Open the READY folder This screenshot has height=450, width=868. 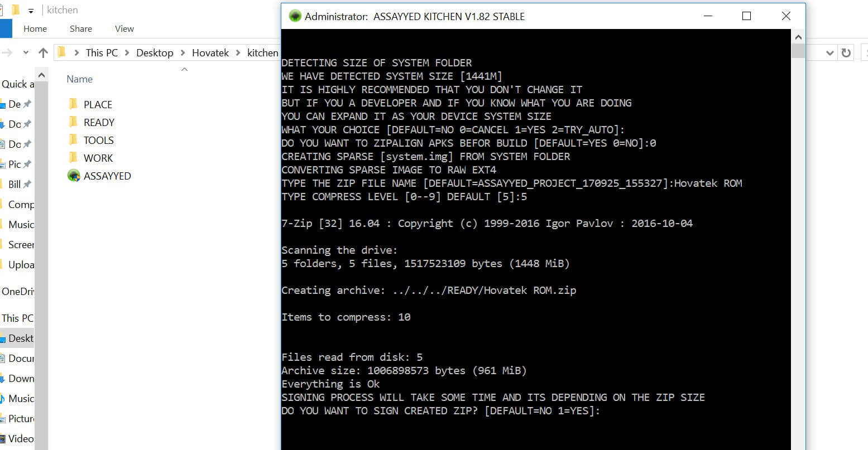(98, 122)
